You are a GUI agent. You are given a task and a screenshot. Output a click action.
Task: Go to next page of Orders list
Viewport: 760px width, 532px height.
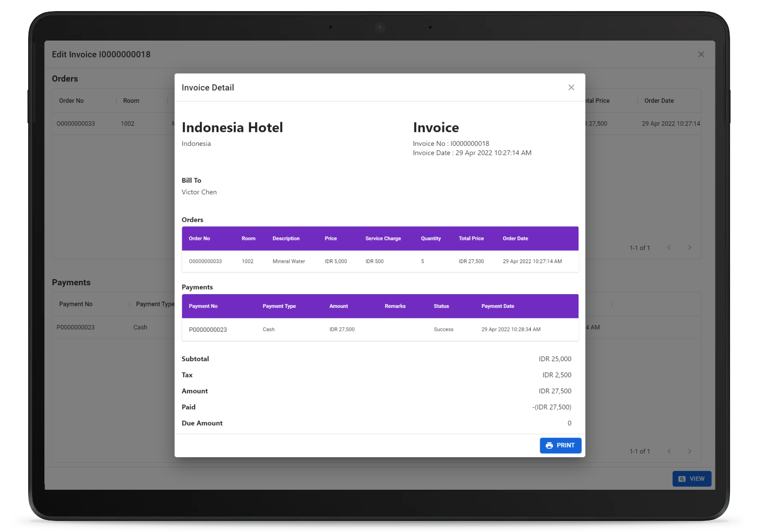pos(689,248)
